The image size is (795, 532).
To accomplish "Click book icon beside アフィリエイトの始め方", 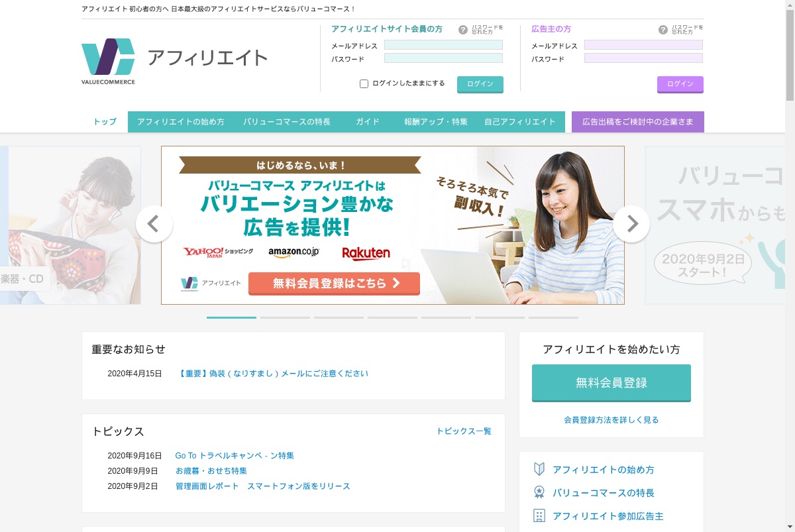I will pyautogui.click(x=539, y=469).
